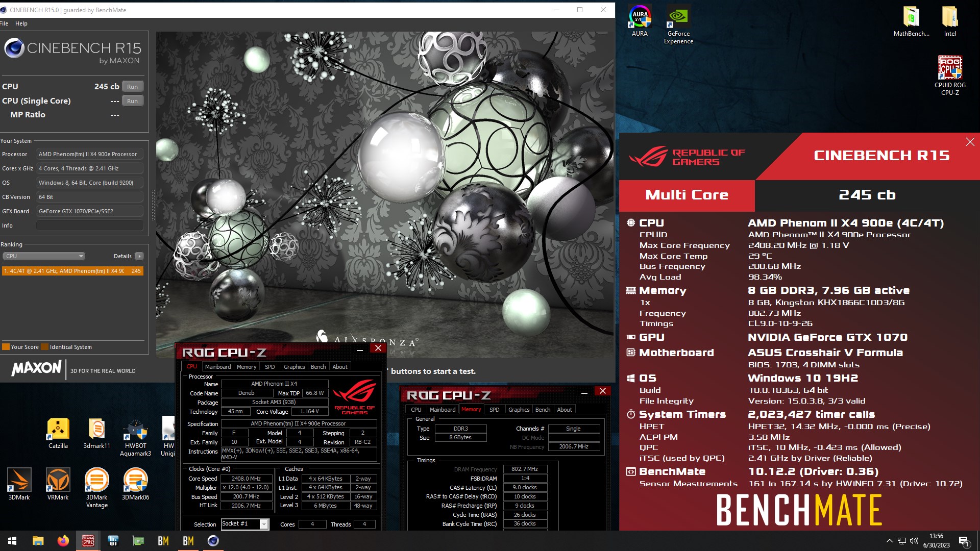Open About tab in CPU-Z CPU window

point(340,367)
